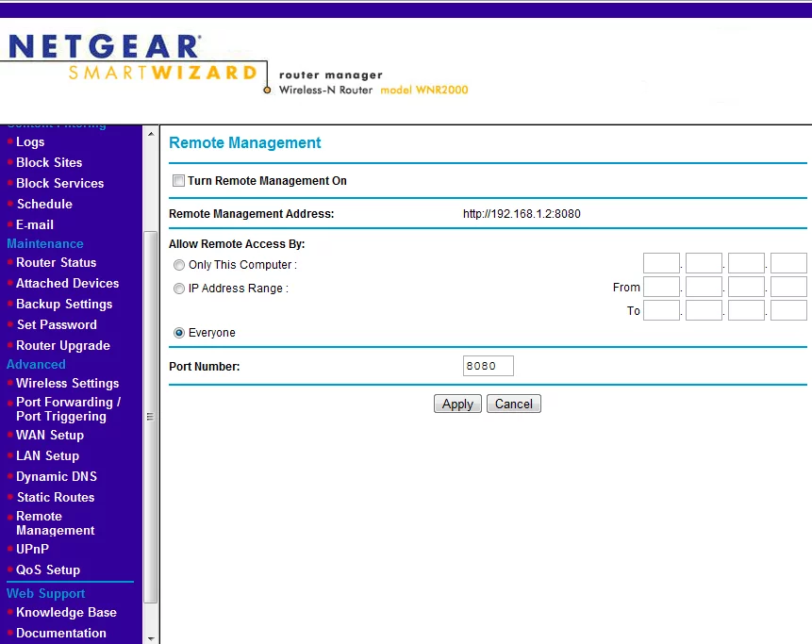Open the QoS Setup page

48,570
